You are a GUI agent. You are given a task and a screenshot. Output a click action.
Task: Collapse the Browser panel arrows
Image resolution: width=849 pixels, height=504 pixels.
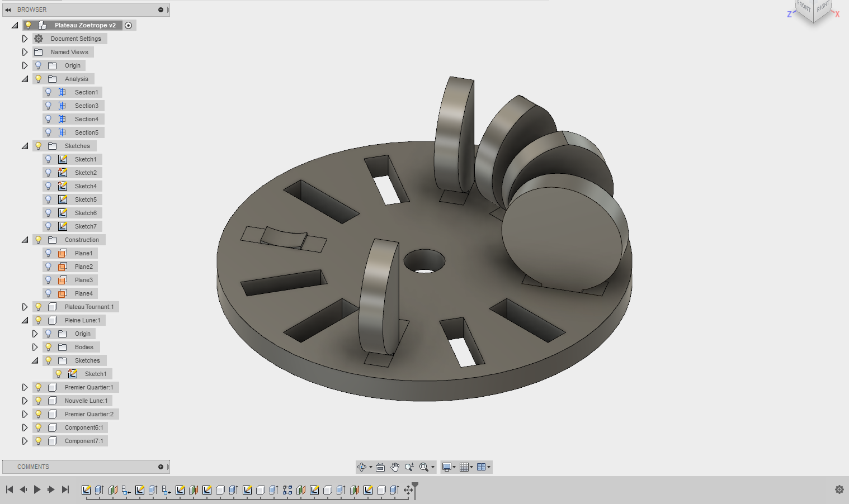click(x=8, y=9)
